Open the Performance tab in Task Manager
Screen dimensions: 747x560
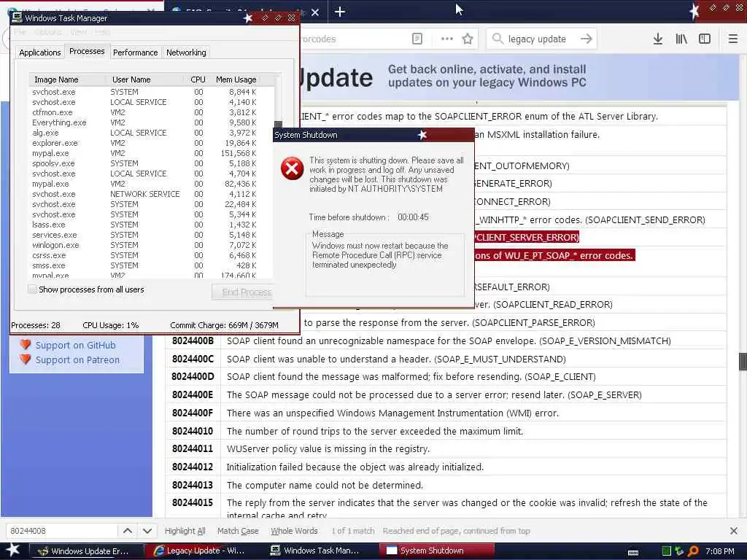[135, 52]
